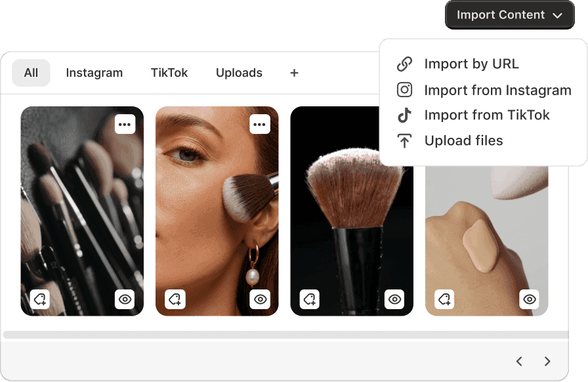Click the TikTok logo icon in menu

click(x=405, y=116)
